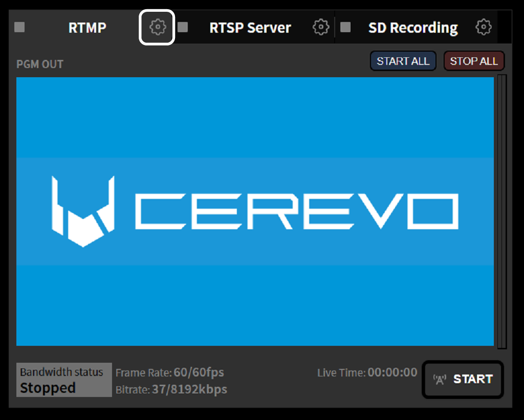Viewport: 524px width, 420px height.
Task: Open SD Recording settings gear
Action: [484, 27]
